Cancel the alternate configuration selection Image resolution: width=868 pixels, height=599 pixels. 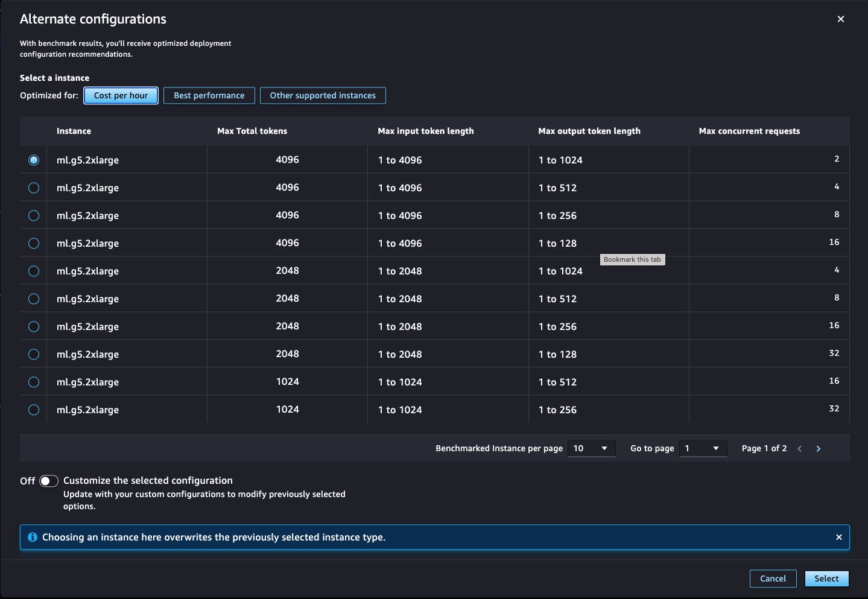point(773,578)
